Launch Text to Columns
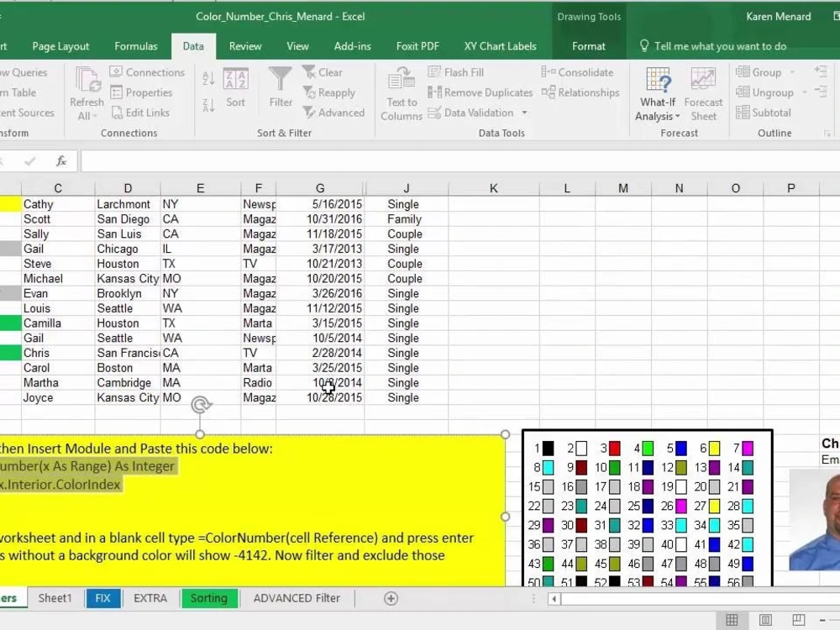 [x=402, y=94]
